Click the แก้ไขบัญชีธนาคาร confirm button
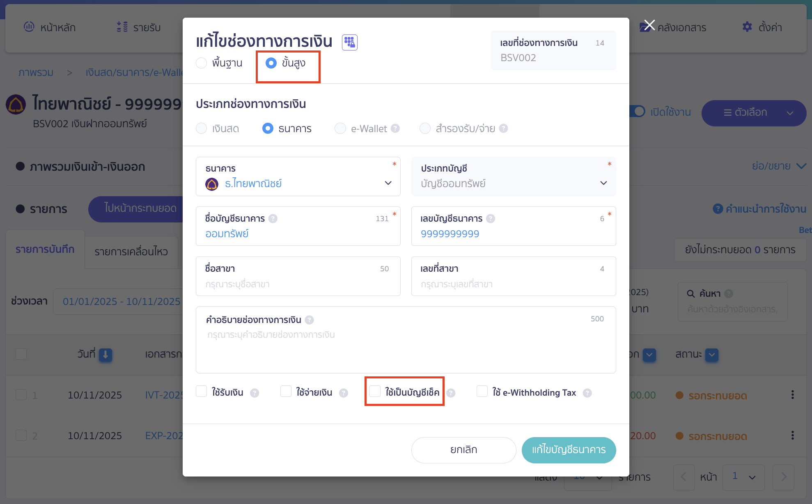 [569, 450]
